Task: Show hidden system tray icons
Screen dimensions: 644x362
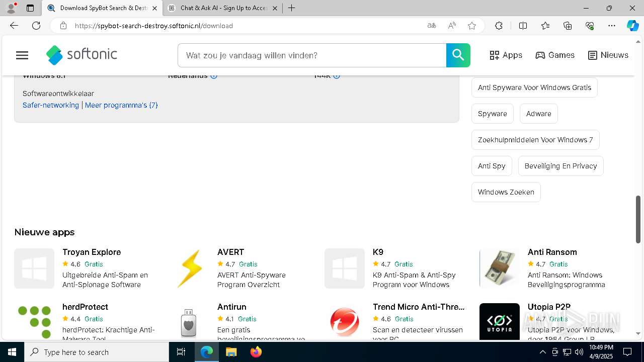Action: pyautogui.click(x=542, y=352)
